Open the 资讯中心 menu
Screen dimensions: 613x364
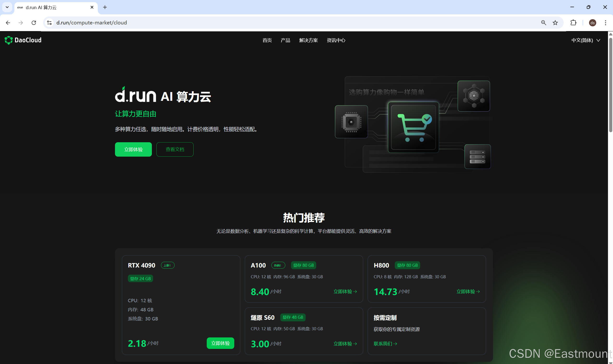tap(336, 40)
